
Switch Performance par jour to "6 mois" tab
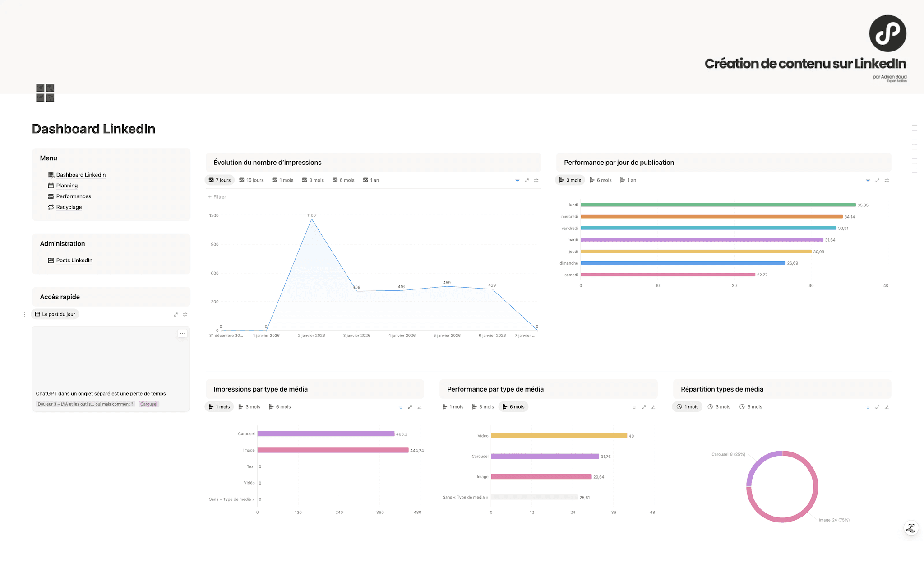(x=601, y=180)
